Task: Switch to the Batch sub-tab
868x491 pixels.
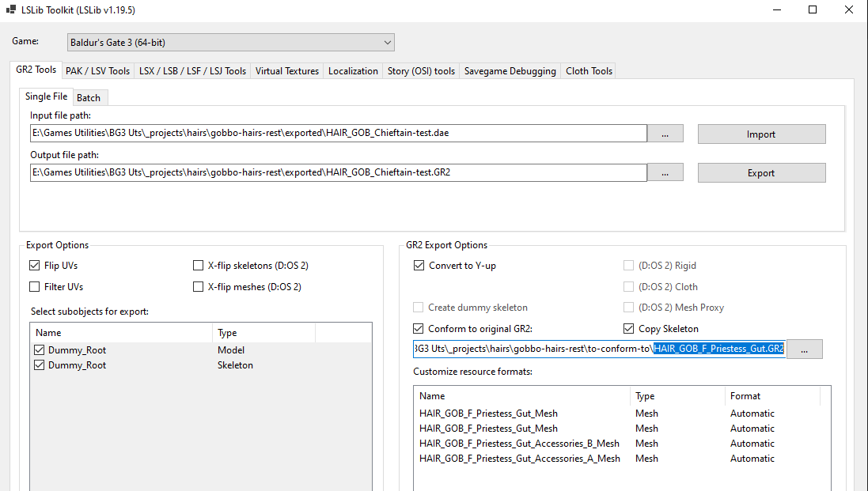Action: [89, 98]
